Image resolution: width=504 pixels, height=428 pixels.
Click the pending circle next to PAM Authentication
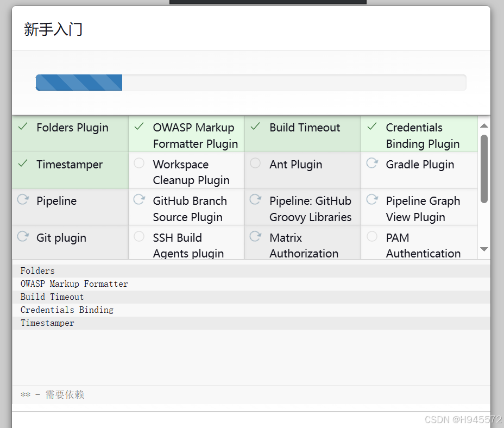372,236
